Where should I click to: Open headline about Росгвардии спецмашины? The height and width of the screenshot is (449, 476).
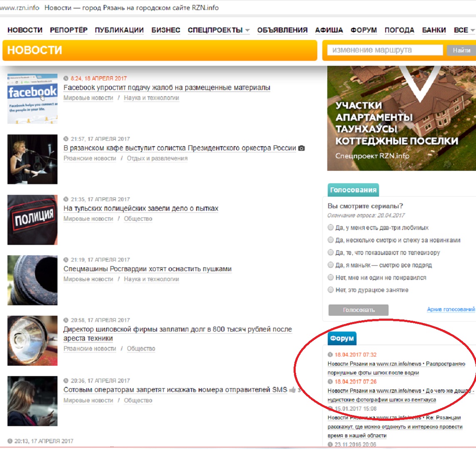click(x=147, y=269)
